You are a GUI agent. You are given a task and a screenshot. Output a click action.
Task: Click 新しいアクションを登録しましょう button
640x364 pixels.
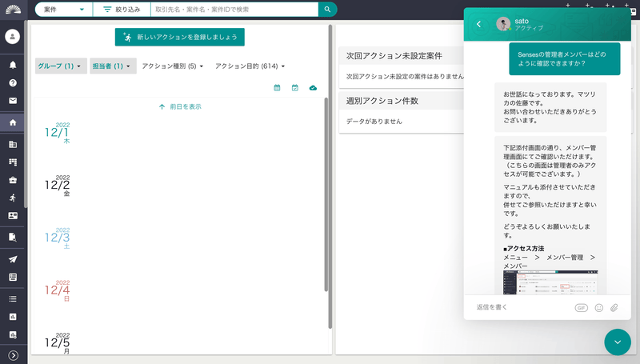[179, 37]
